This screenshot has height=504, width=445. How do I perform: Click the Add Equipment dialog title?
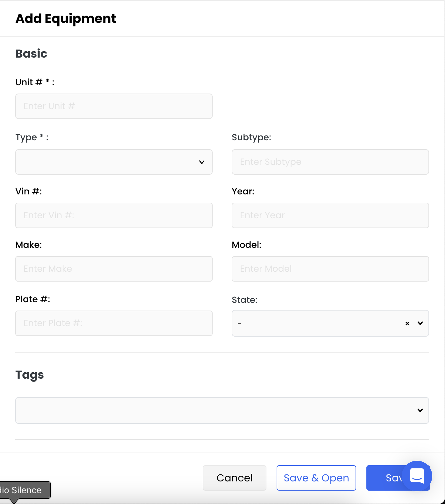[66, 18]
